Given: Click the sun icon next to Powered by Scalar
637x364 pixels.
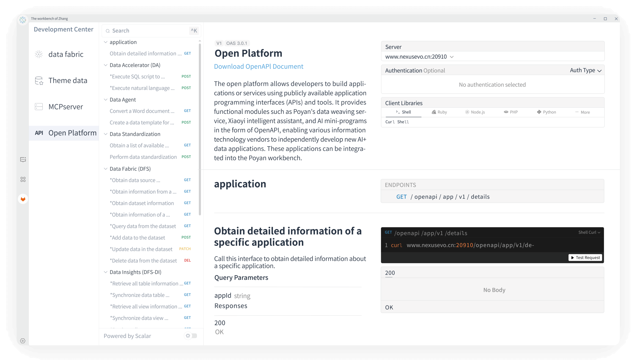Looking at the screenshot, I should [x=188, y=336].
